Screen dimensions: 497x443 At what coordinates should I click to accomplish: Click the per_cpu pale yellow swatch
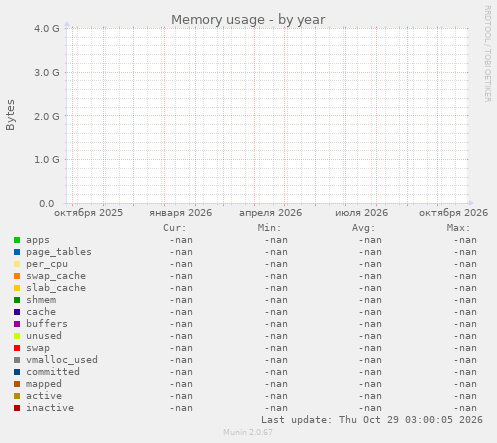pyautogui.click(x=17, y=264)
